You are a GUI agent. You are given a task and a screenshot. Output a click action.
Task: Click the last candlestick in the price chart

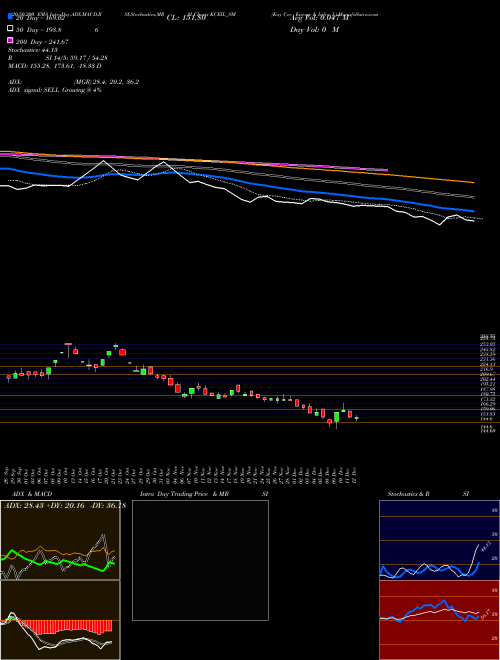tap(356, 418)
